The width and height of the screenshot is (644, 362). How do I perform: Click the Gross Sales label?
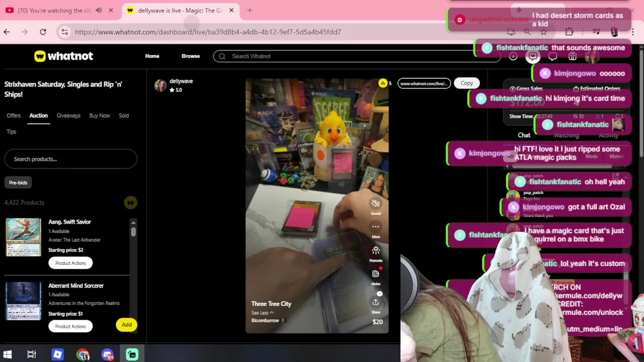click(x=526, y=88)
